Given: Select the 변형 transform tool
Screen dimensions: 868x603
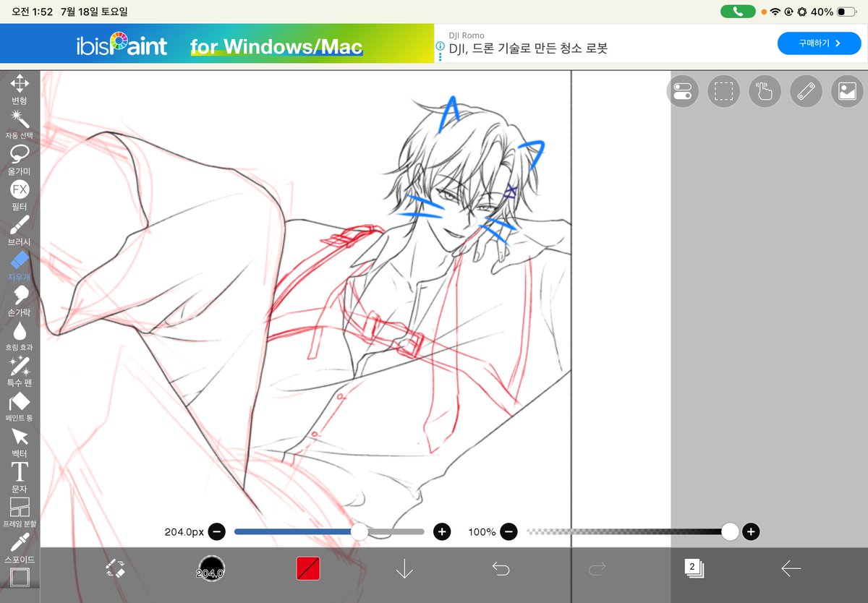Looking at the screenshot, I should (20, 89).
